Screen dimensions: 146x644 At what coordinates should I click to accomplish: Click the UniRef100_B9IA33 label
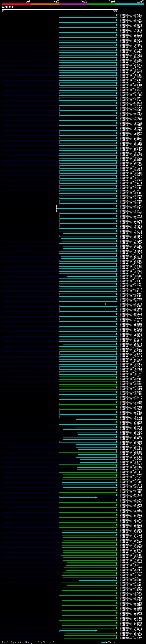pyautogui.click(x=131, y=37)
